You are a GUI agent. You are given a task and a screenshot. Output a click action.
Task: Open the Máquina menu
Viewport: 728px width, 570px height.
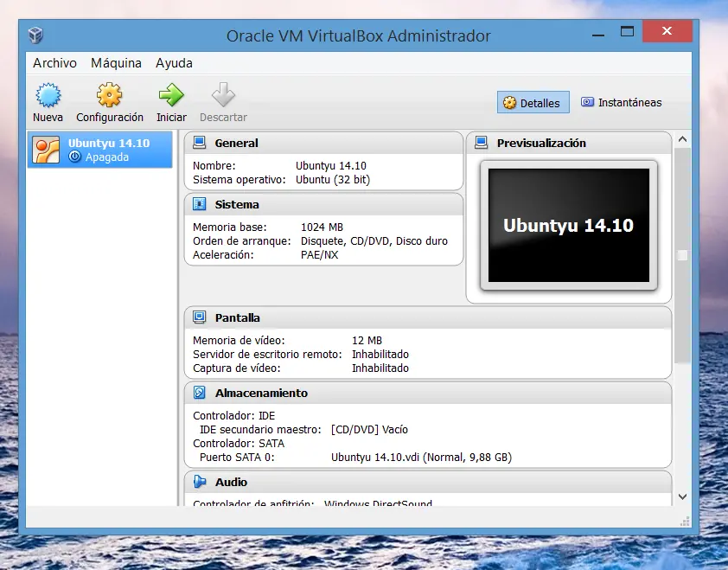pos(116,63)
